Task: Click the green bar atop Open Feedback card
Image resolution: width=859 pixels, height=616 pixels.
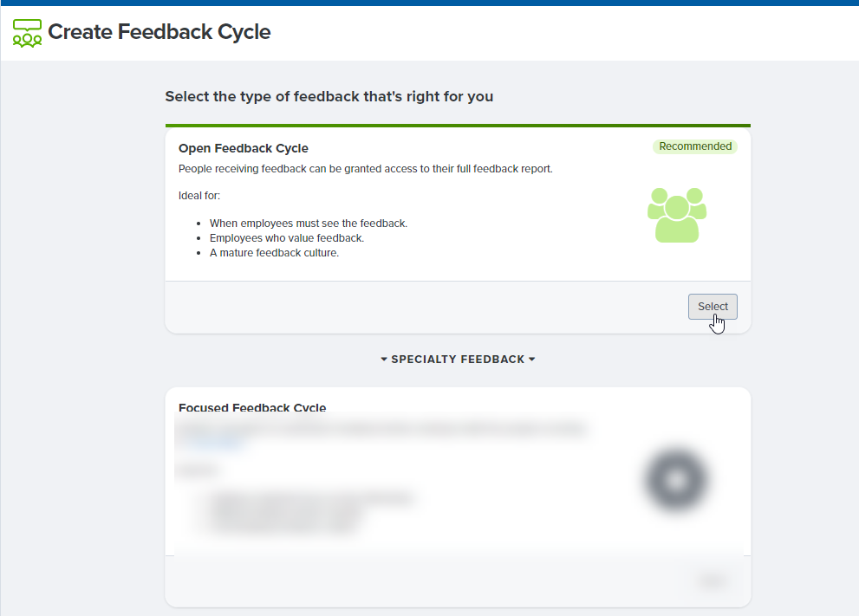Action: [x=458, y=126]
